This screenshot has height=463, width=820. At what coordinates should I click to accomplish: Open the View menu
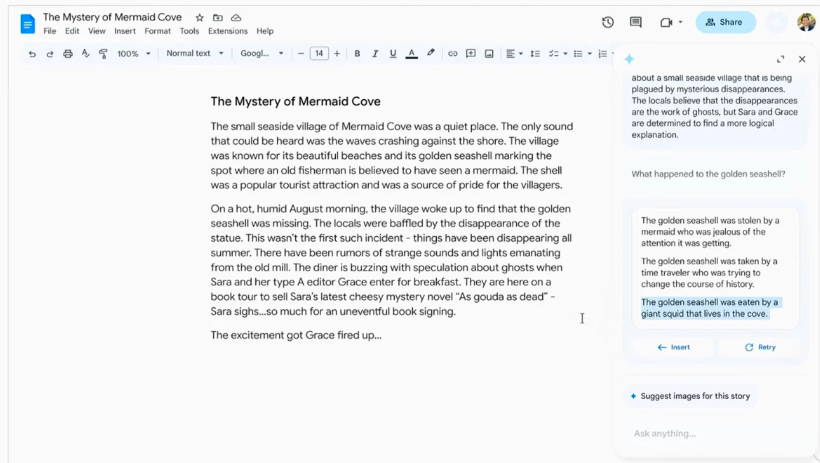tap(97, 31)
